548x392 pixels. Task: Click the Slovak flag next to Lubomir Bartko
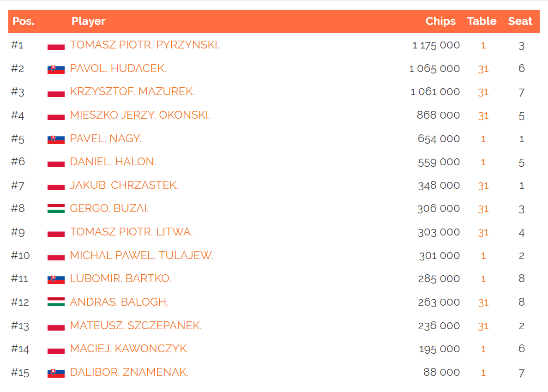coord(56,279)
